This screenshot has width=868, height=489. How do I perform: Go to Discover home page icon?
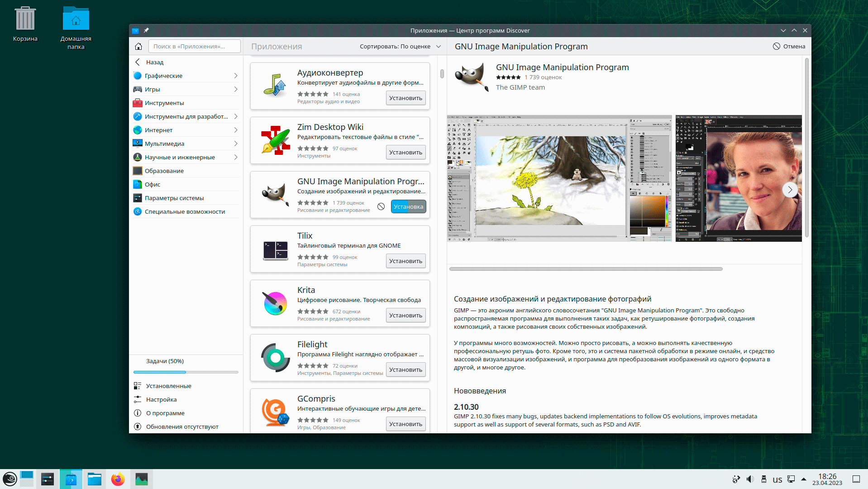[x=138, y=46]
